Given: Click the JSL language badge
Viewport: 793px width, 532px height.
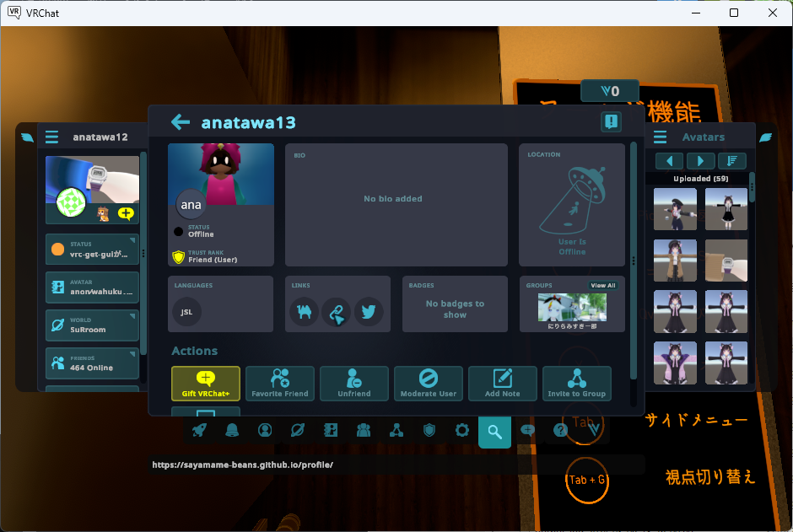Looking at the screenshot, I should [x=186, y=312].
